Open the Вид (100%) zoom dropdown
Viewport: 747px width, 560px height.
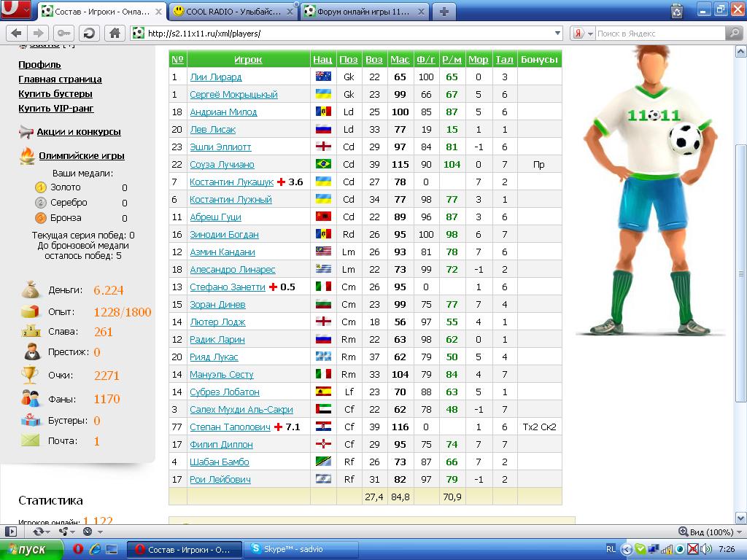(x=708, y=532)
